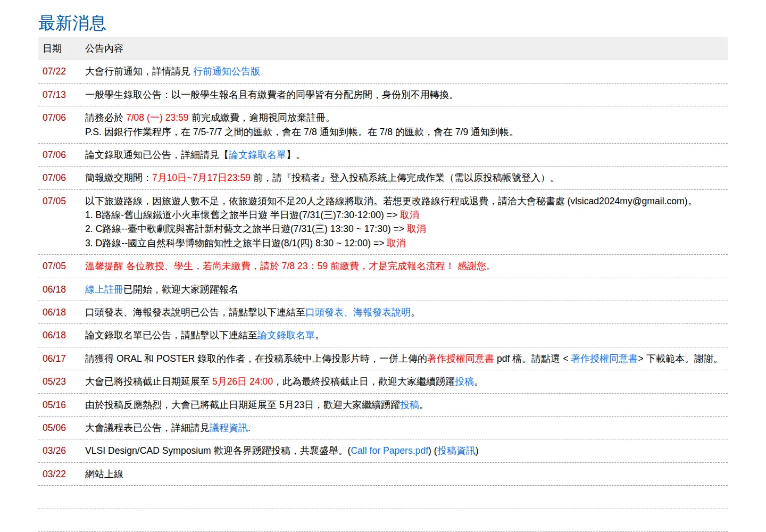Select the 07/22 date cell
The width and height of the screenshot is (766, 532).
(x=54, y=71)
